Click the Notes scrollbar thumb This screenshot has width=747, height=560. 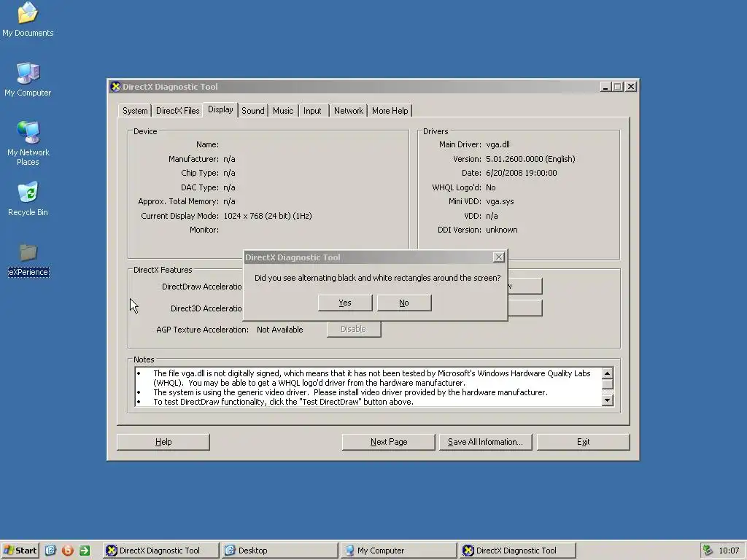(607, 384)
